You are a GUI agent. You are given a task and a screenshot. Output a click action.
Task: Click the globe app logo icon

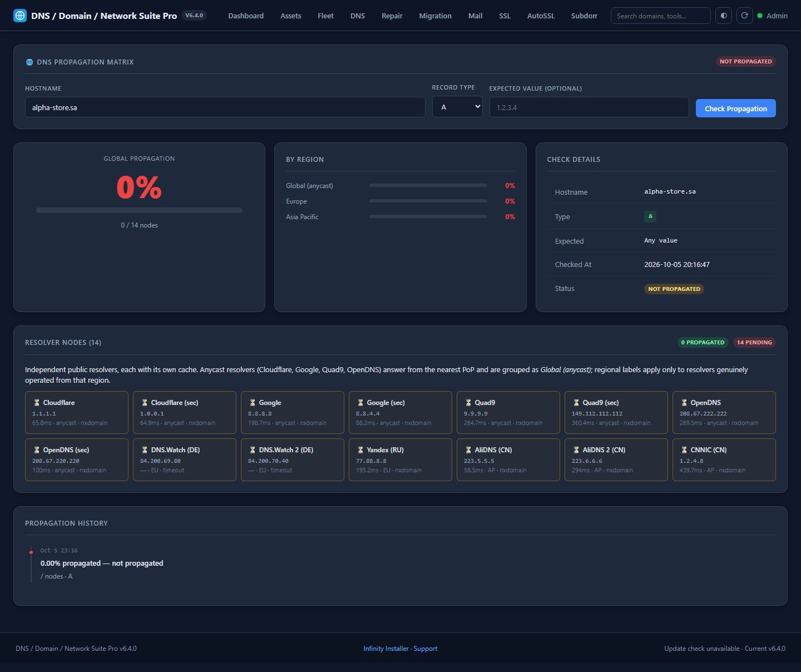20,16
